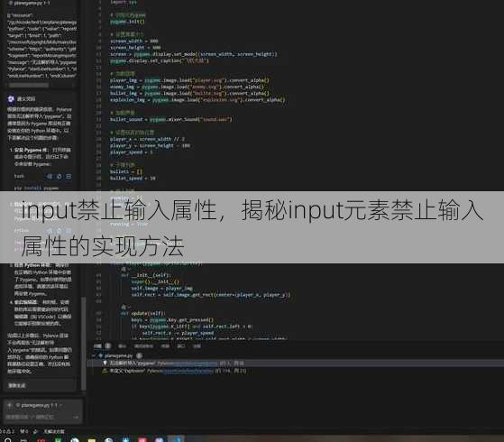Click the count badge after planegame.py in Problems
The height and width of the screenshot is (442, 504).
139,355
